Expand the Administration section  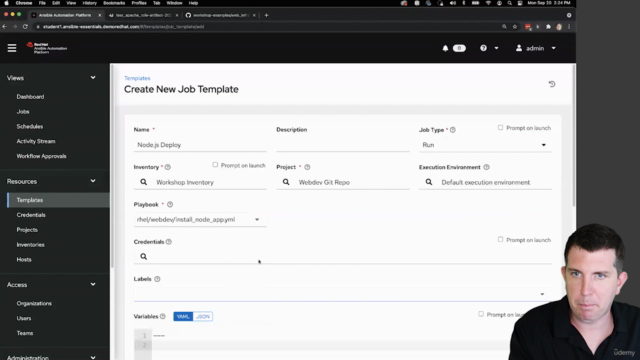click(93, 357)
